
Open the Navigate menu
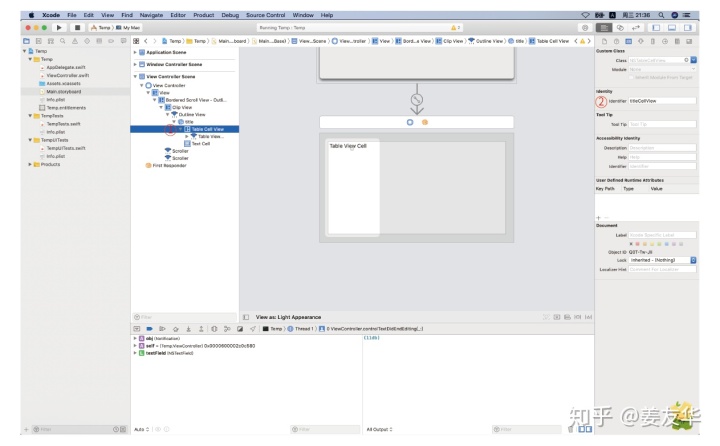[151, 15]
